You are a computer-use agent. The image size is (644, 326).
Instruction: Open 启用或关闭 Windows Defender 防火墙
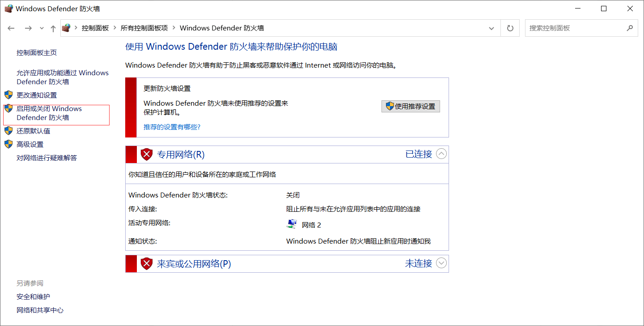49,113
